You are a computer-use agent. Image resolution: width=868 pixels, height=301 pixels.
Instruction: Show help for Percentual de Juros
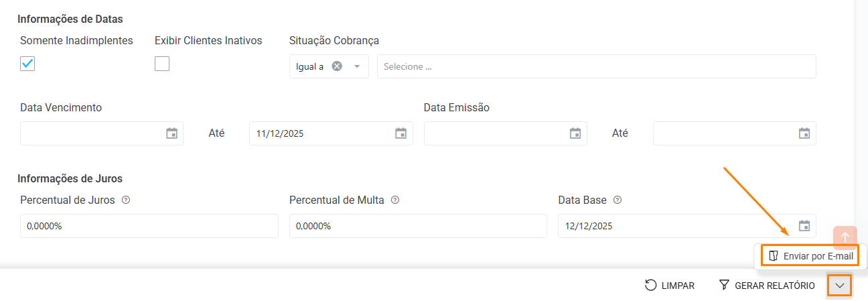coord(126,200)
